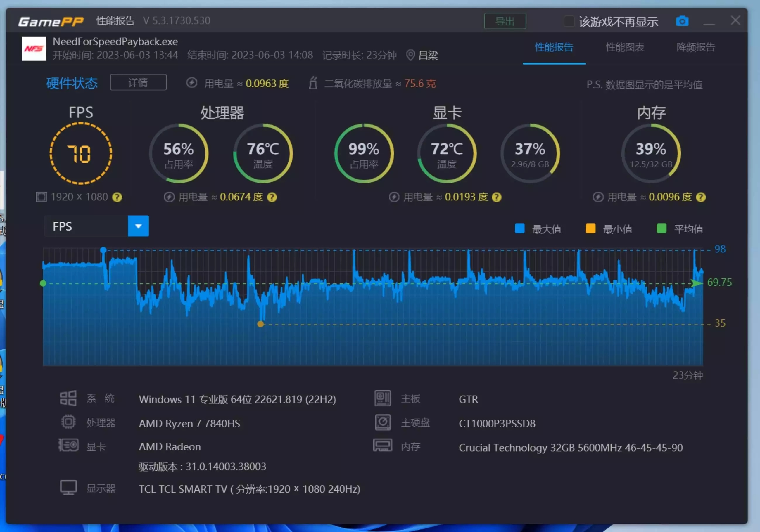This screenshot has height=532, width=760.
Task: Click the 硬件状态 heading
Action: [72, 83]
